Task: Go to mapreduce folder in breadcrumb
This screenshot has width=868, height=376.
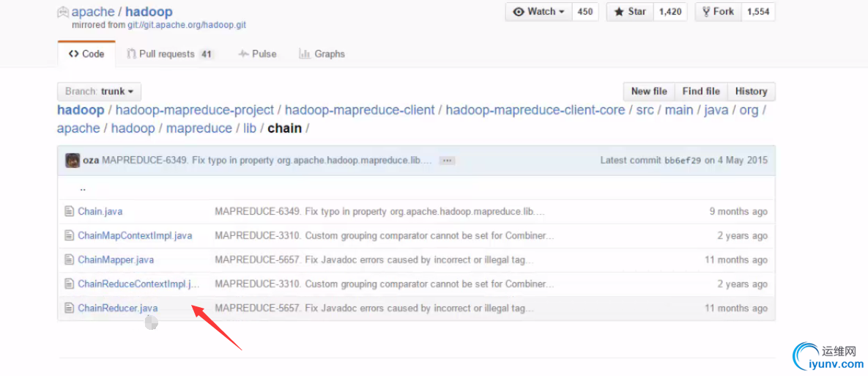Action: [x=199, y=128]
